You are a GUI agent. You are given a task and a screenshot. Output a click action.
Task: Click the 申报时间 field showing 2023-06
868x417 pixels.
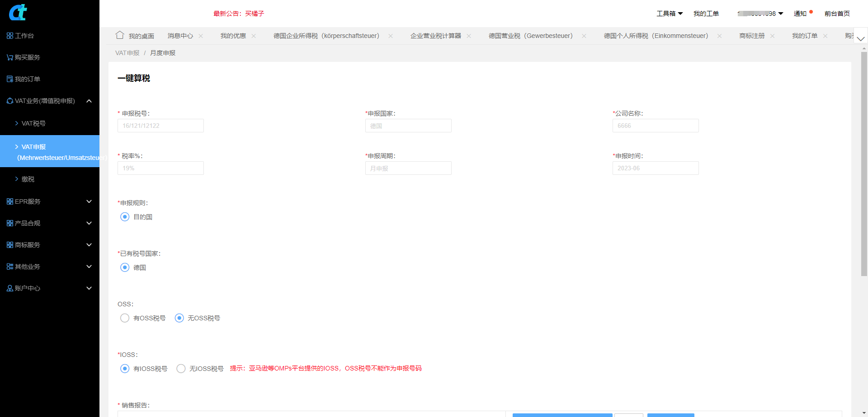pos(656,168)
